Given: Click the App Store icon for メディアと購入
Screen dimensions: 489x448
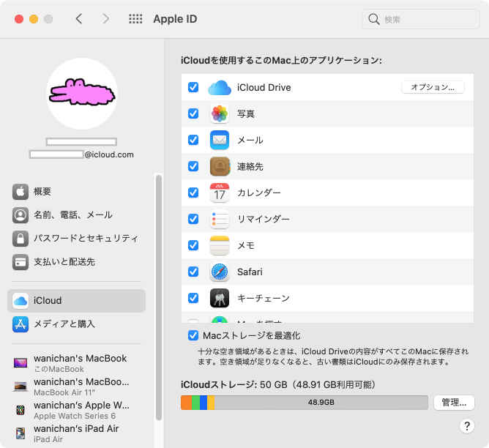Looking at the screenshot, I should click(20, 324).
